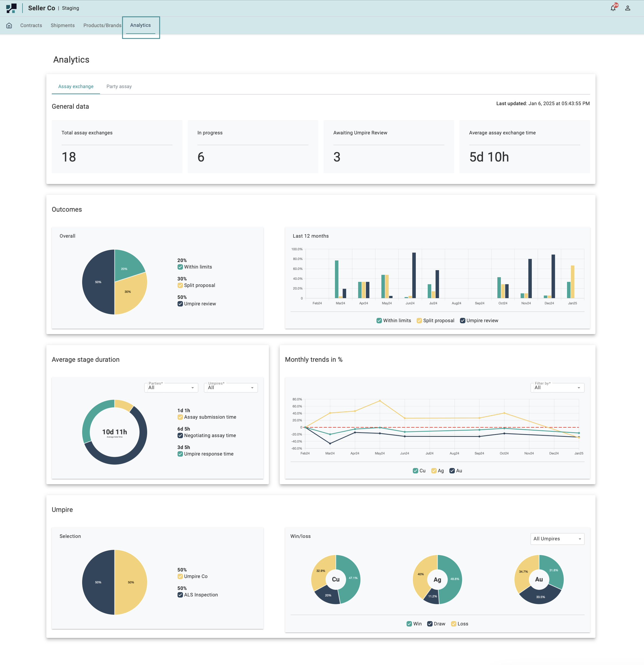Open the user account icon
The width and height of the screenshot is (644, 665).
point(627,8)
